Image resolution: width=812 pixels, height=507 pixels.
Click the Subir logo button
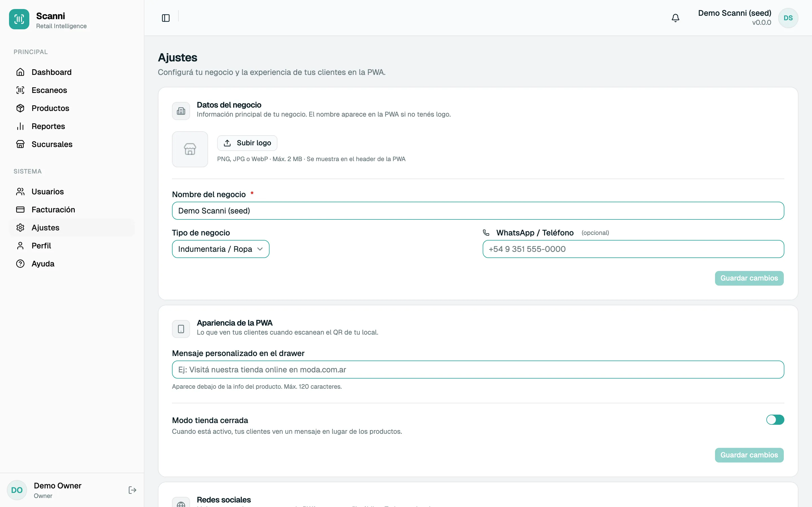click(247, 143)
